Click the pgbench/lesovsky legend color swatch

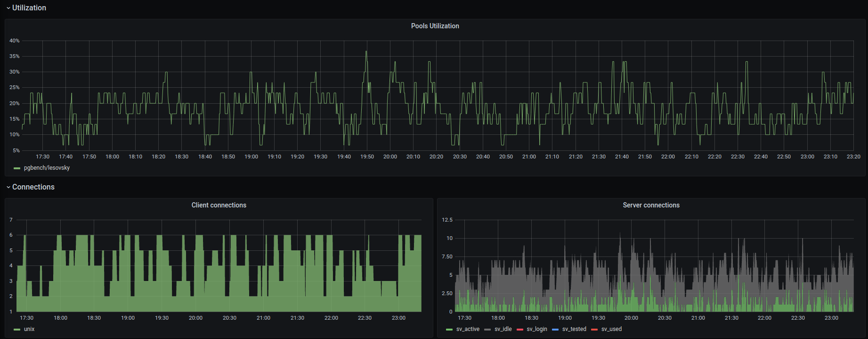(17, 168)
